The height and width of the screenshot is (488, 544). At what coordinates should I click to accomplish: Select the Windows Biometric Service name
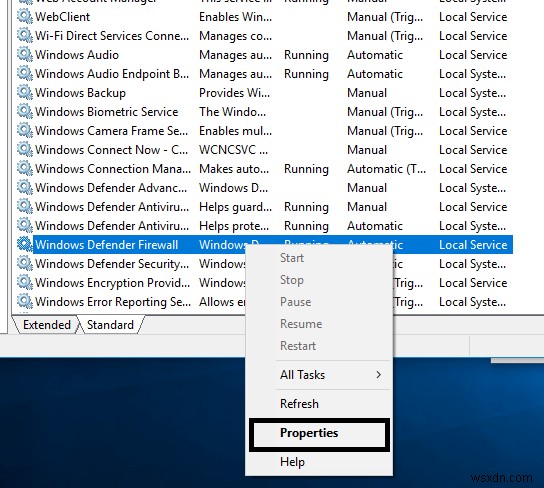coord(107,112)
